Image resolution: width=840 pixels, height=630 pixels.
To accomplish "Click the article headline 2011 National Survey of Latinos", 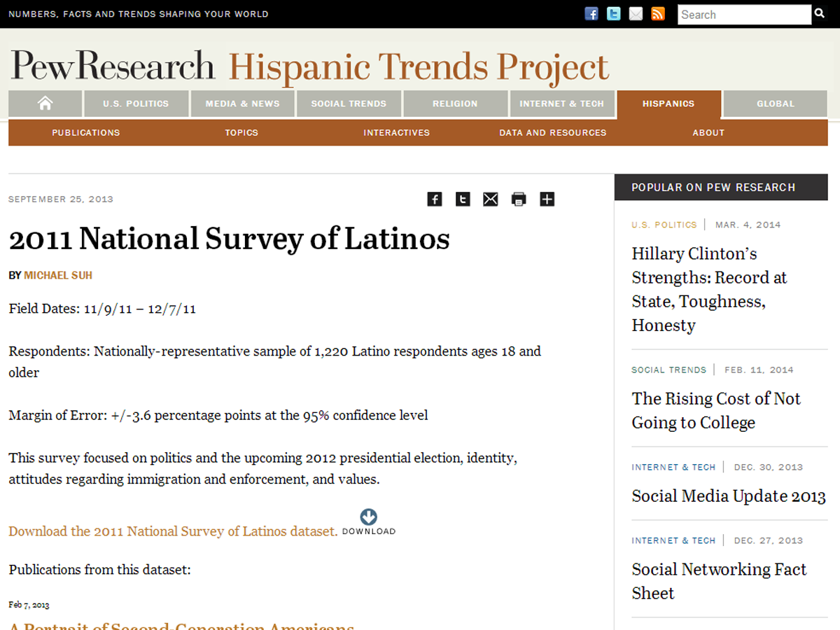I will coord(229,239).
